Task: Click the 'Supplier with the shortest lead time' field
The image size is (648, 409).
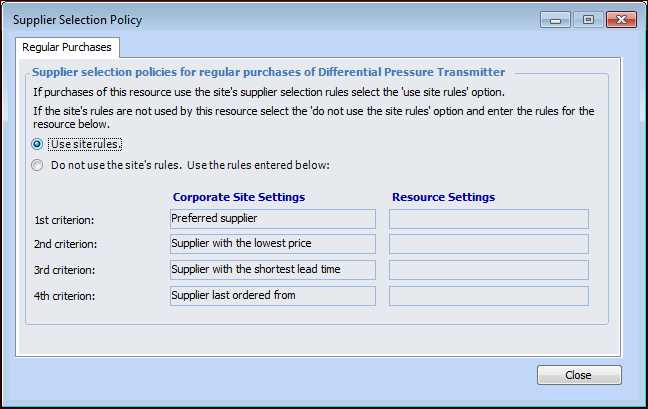Action: (272, 270)
